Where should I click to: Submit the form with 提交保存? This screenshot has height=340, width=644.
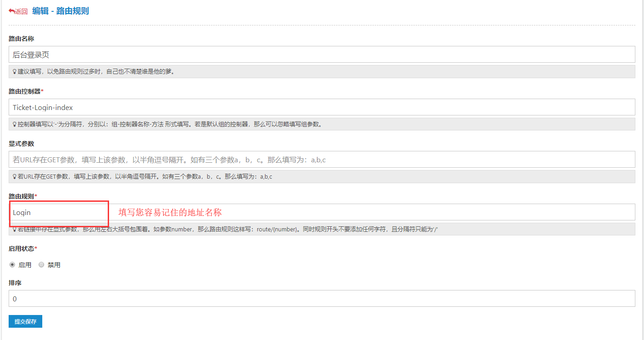point(25,321)
